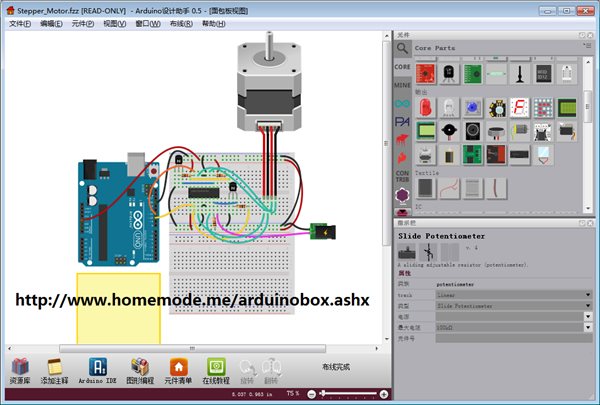The image size is (600, 405).
Task: Select the black transistor part in Core Parts
Action: (x=449, y=73)
